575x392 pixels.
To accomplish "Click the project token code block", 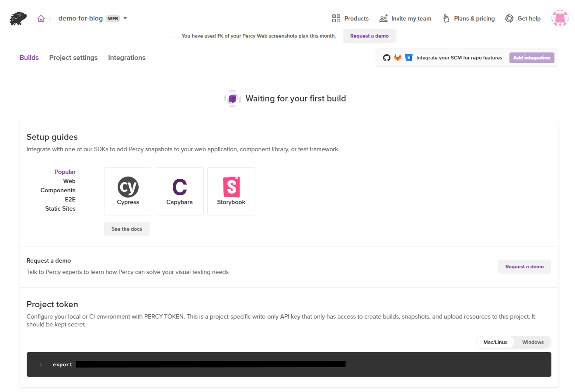I will pos(289,364).
